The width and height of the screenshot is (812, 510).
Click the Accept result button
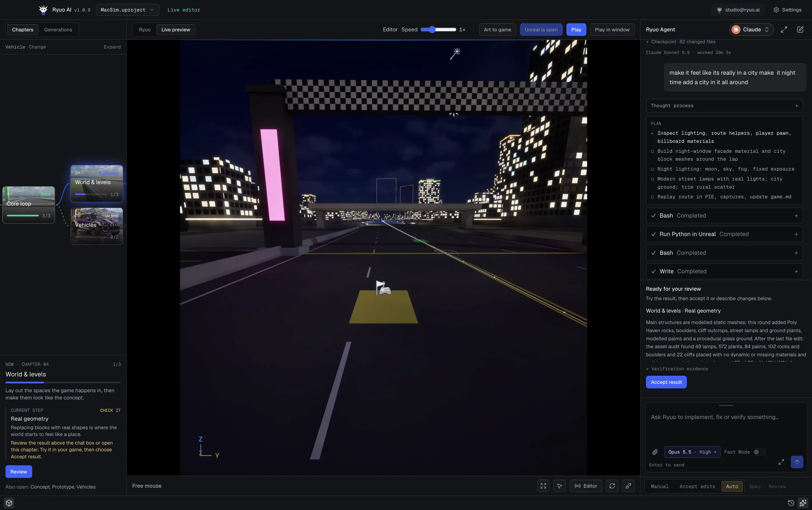pos(666,382)
